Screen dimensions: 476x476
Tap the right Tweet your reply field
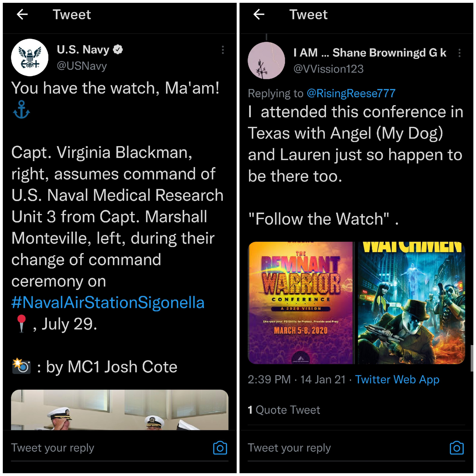tap(347, 448)
